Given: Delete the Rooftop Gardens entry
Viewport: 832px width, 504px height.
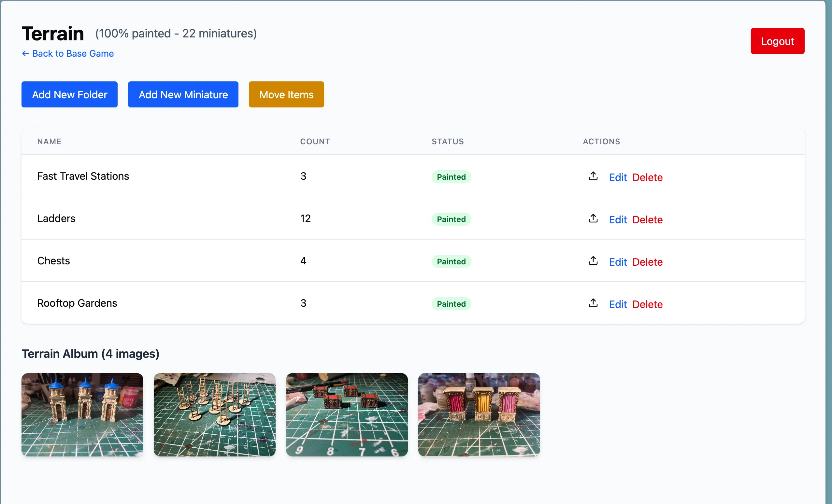Looking at the screenshot, I should coord(647,304).
